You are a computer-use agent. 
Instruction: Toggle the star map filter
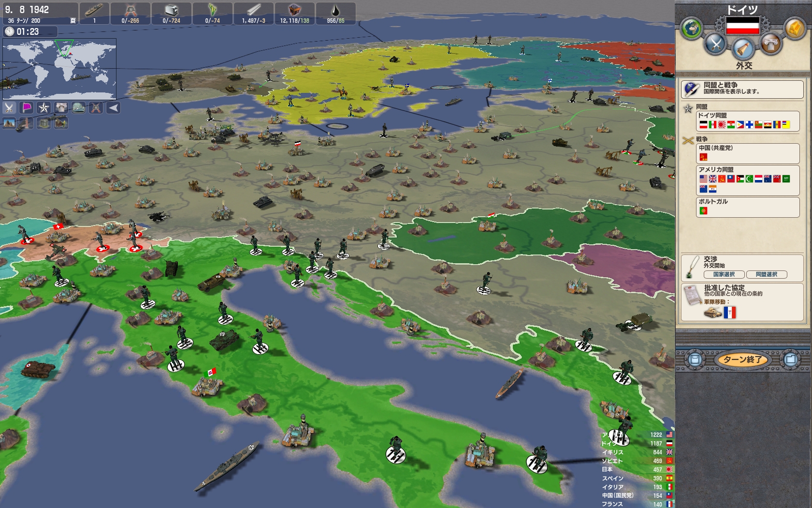coord(44,108)
